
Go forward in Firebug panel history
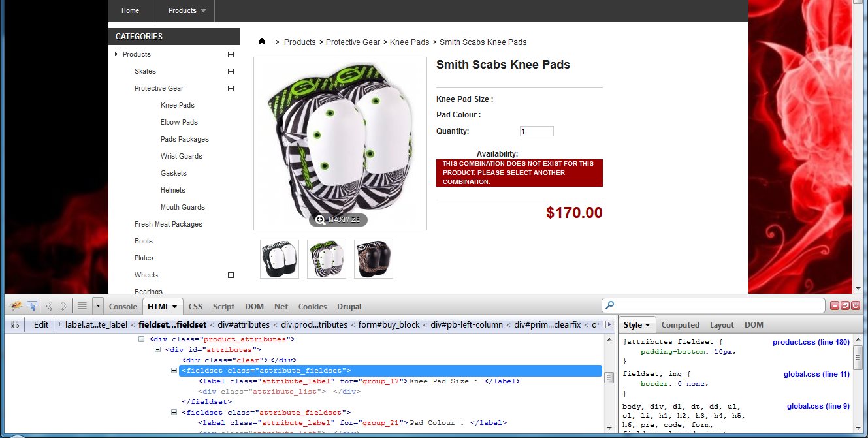coord(64,305)
